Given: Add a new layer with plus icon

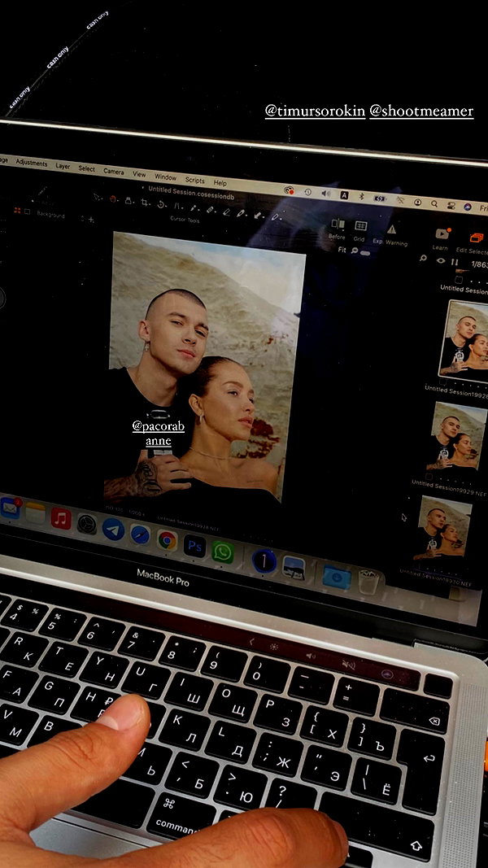Looking at the screenshot, I should pos(91,220).
